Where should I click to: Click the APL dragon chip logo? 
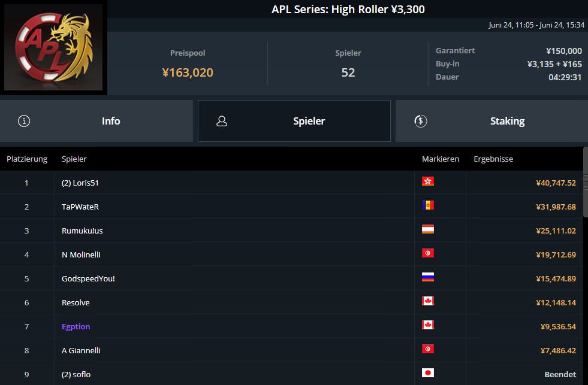pyautogui.click(x=54, y=47)
